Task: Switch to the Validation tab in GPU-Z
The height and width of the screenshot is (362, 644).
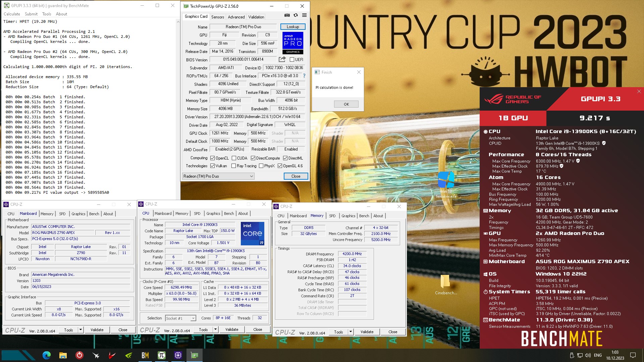Action: [x=256, y=17]
